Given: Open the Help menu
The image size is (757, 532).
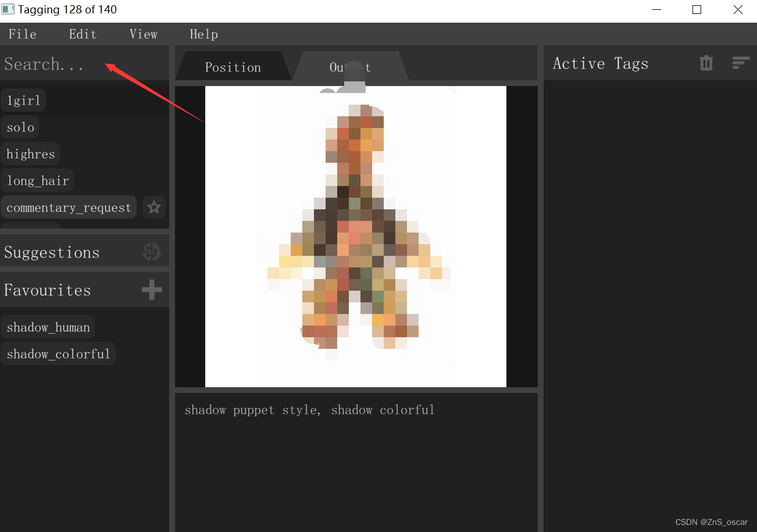Looking at the screenshot, I should tap(203, 34).
